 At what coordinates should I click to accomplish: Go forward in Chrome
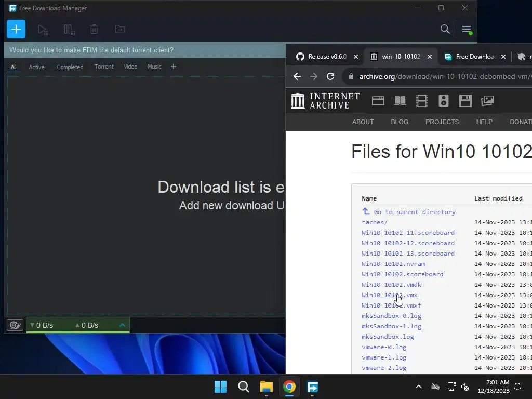[314, 76]
